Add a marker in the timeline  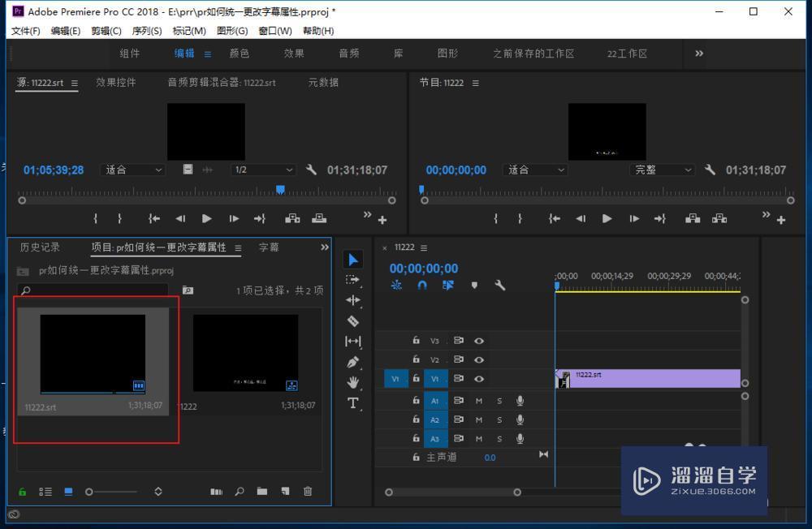click(x=474, y=286)
